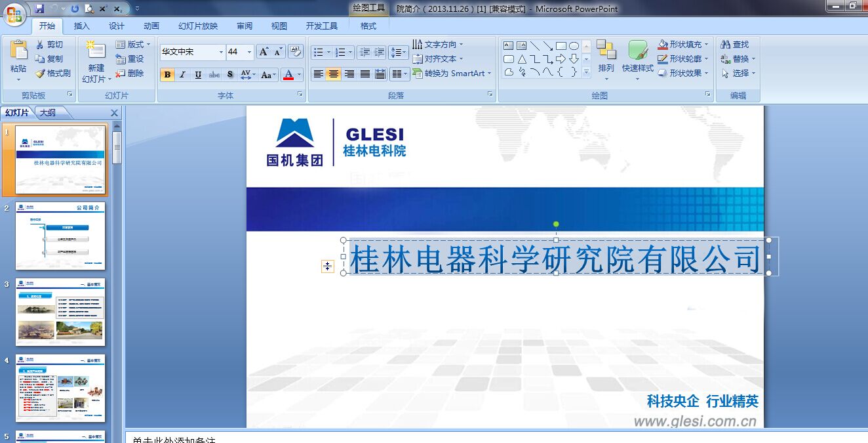868x443 pixels.
Task: Toggle underline formatting
Action: 198,75
